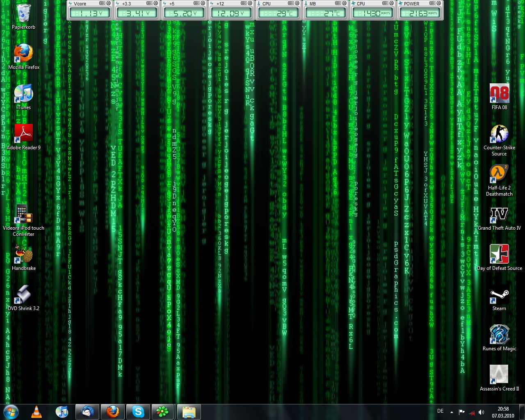The height and width of the screenshot is (420, 525).
Task: Open the Windows Start menu orb
Action: click(x=11, y=412)
